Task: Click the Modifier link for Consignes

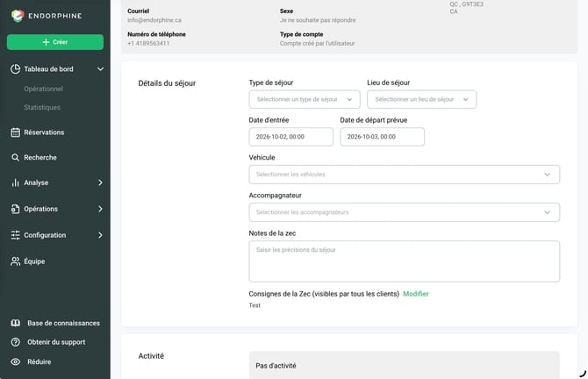Action: pyautogui.click(x=416, y=294)
